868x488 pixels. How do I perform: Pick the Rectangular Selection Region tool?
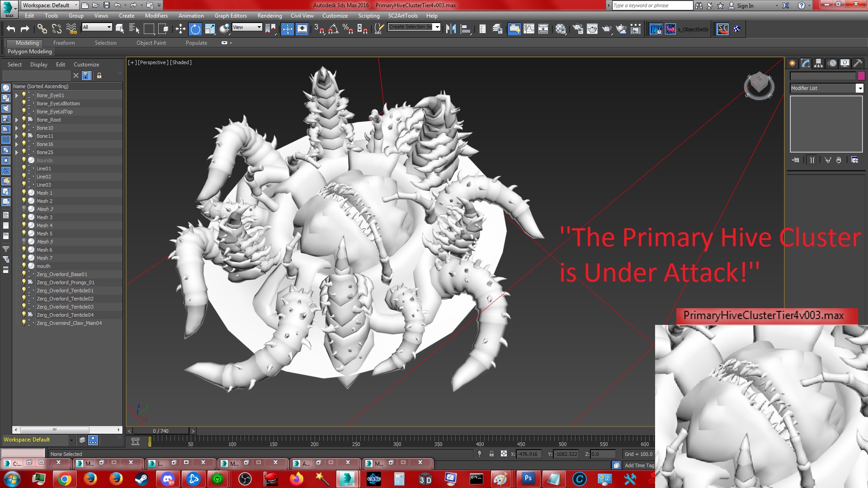coord(149,29)
